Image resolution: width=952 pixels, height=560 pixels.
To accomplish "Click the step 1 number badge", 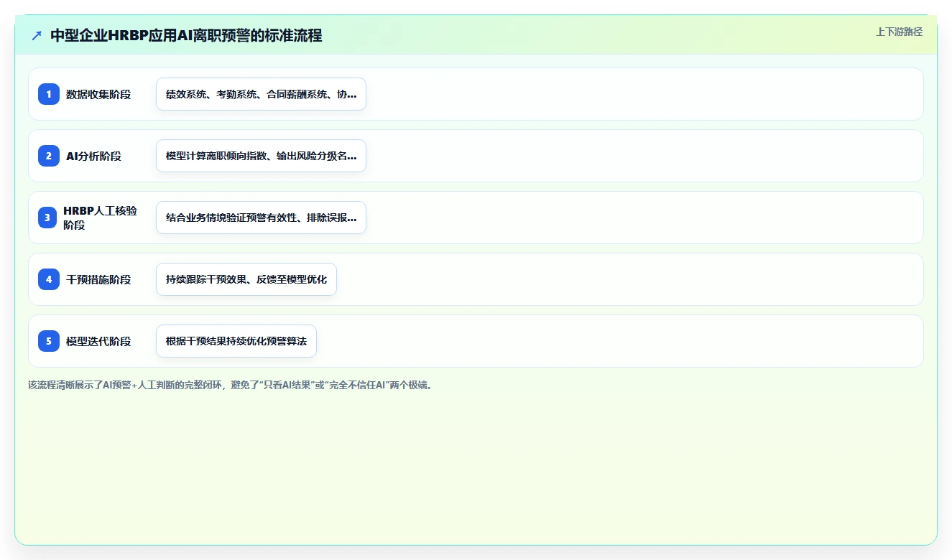I will [x=49, y=94].
